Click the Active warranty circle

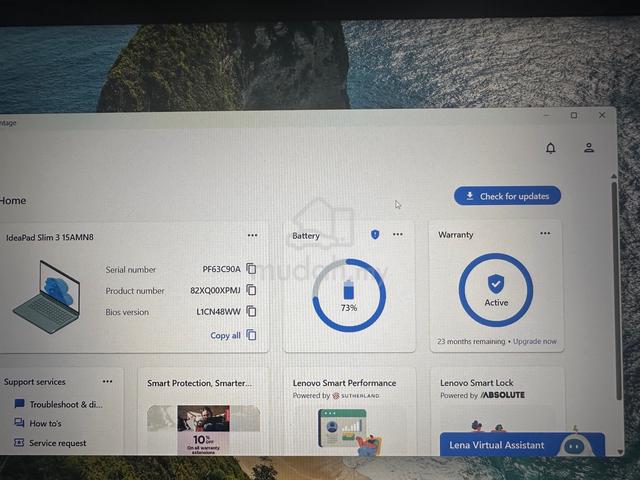point(496,290)
